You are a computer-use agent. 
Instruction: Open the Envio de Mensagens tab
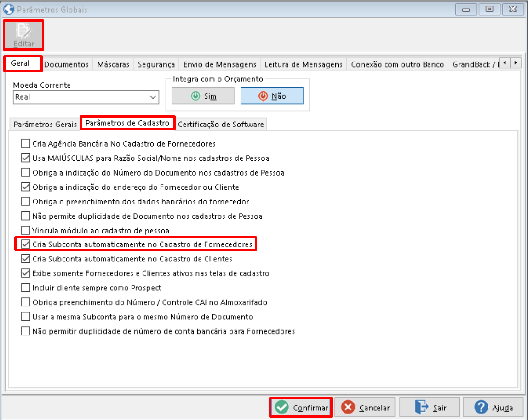[x=219, y=64]
